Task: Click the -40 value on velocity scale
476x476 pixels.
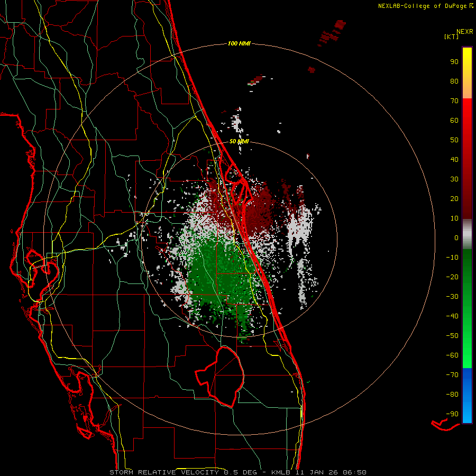Action: [x=452, y=316]
